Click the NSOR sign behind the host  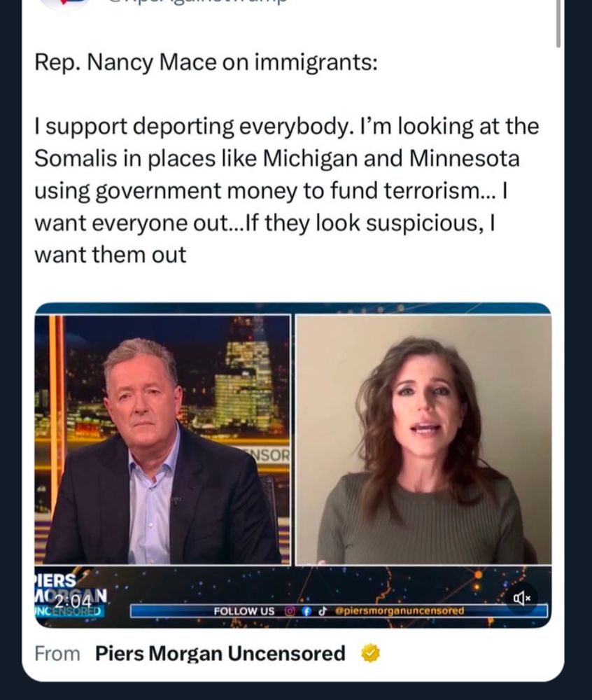point(268,456)
